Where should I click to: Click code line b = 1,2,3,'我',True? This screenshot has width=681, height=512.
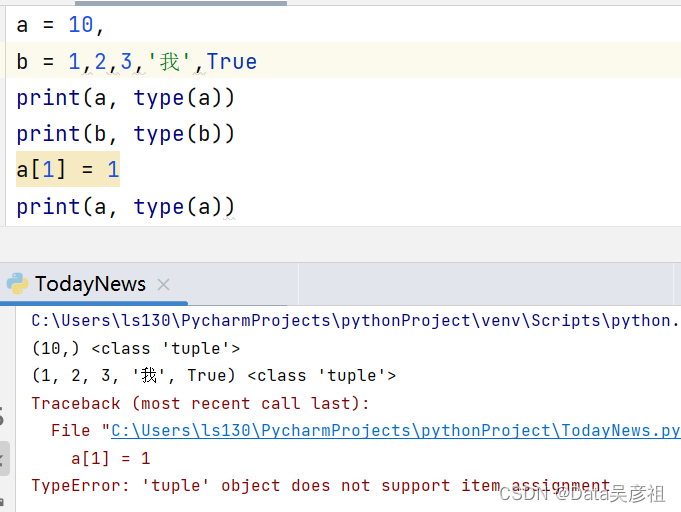coord(136,61)
